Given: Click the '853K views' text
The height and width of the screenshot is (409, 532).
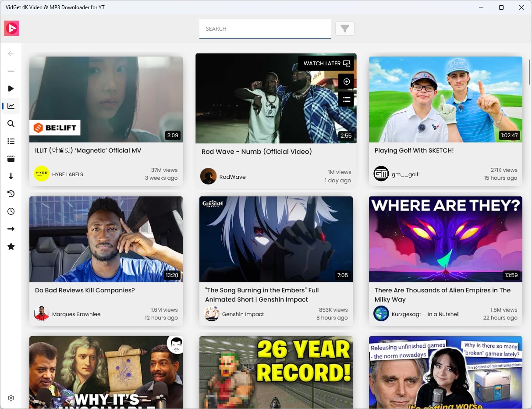Looking at the screenshot, I should [x=333, y=309].
